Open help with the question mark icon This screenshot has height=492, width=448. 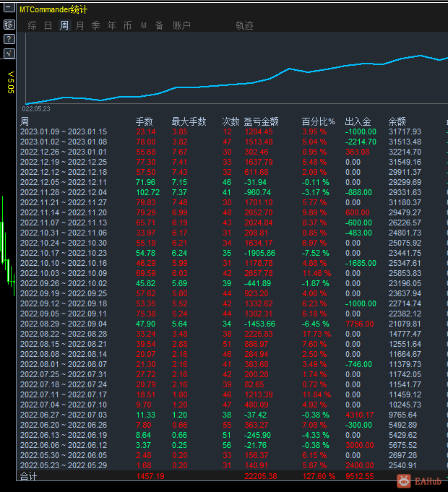(x=9, y=39)
